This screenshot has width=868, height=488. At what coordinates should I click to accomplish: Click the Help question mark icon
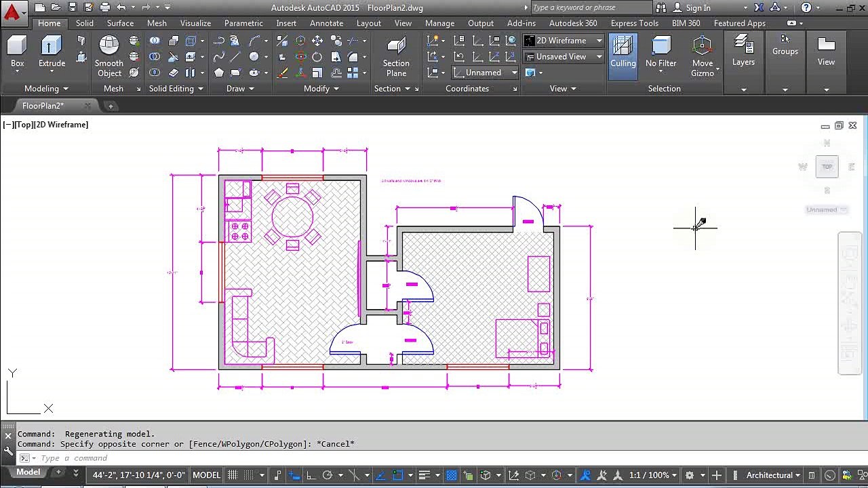(806, 7)
